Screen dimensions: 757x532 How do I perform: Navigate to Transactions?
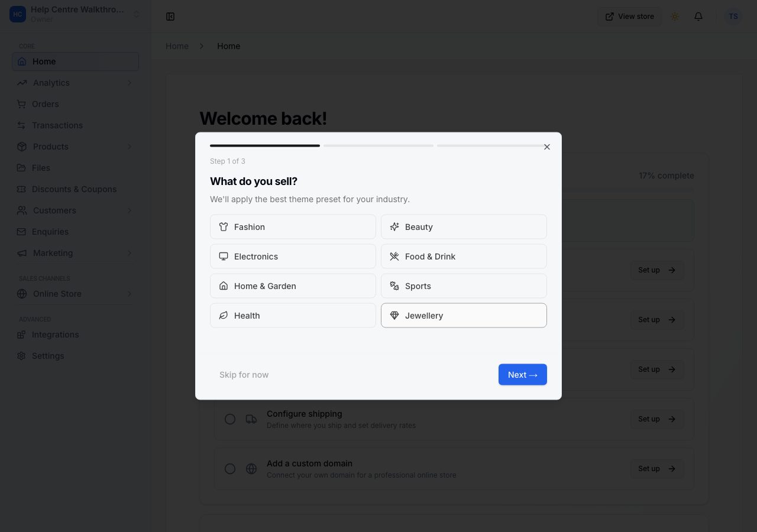point(75,125)
